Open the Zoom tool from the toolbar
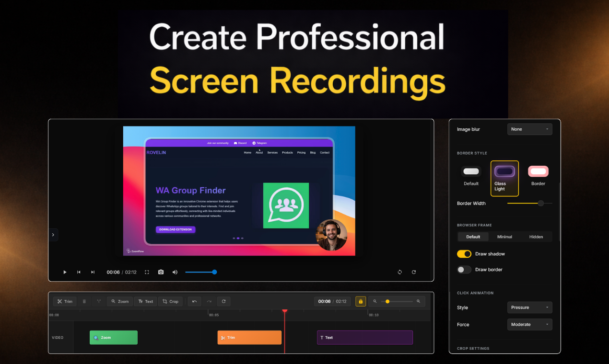The width and height of the screenshot is (609, 364). click(119, 301)
